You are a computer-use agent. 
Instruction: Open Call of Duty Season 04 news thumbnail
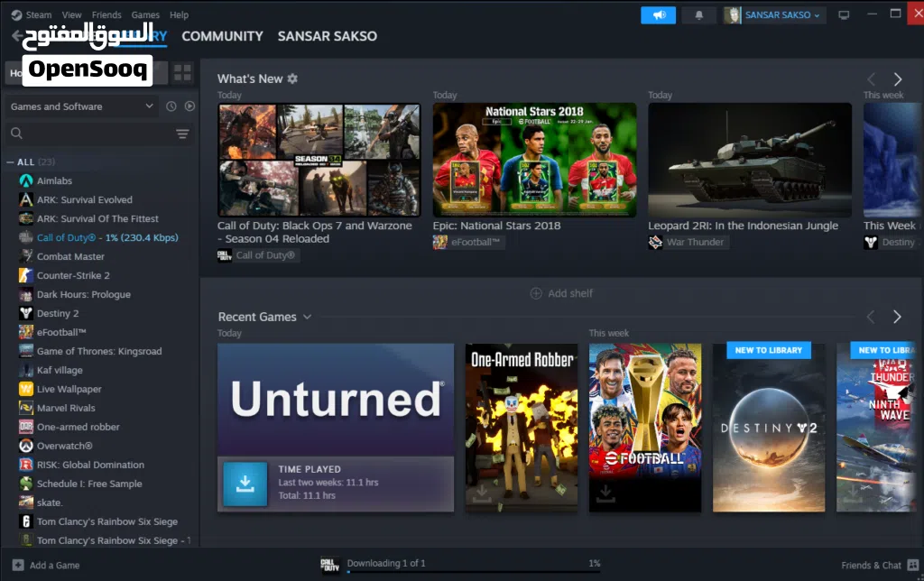[x=319, y=161]
